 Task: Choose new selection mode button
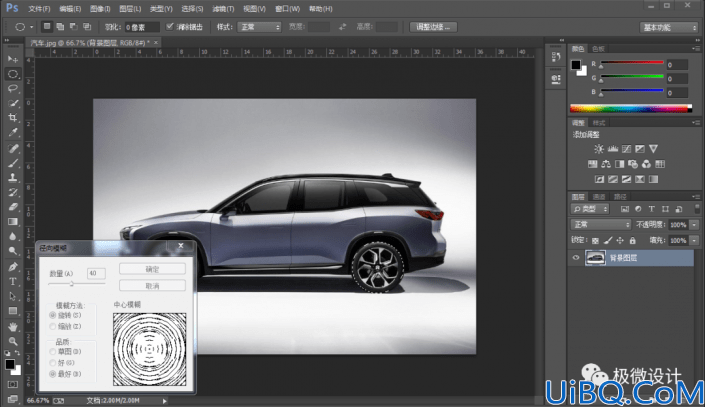[46, 27]
